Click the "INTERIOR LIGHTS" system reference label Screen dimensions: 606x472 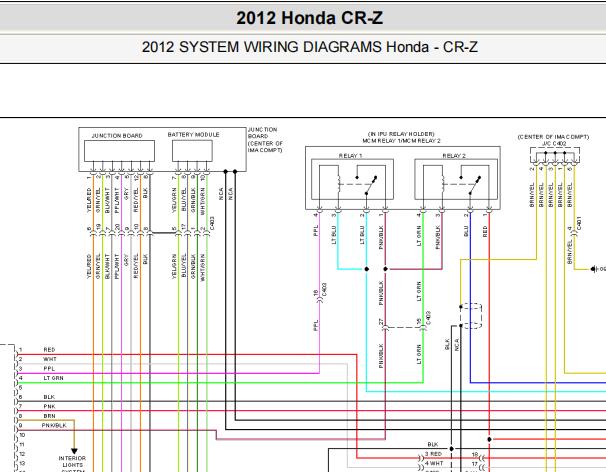[72, 462]
